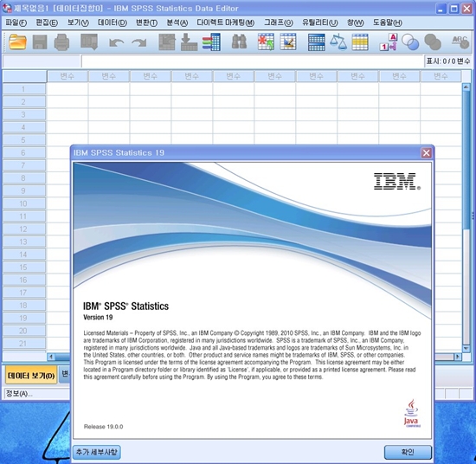This screenshot has width=476, height=464.
Task: Open the 그래프(G) menu
Action: pos(278,23)
